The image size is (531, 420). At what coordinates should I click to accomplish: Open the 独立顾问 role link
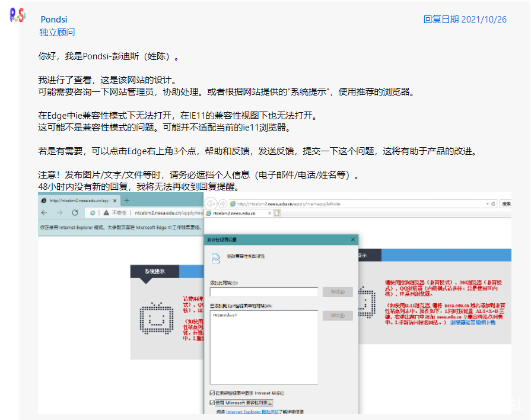coord(57,33)
